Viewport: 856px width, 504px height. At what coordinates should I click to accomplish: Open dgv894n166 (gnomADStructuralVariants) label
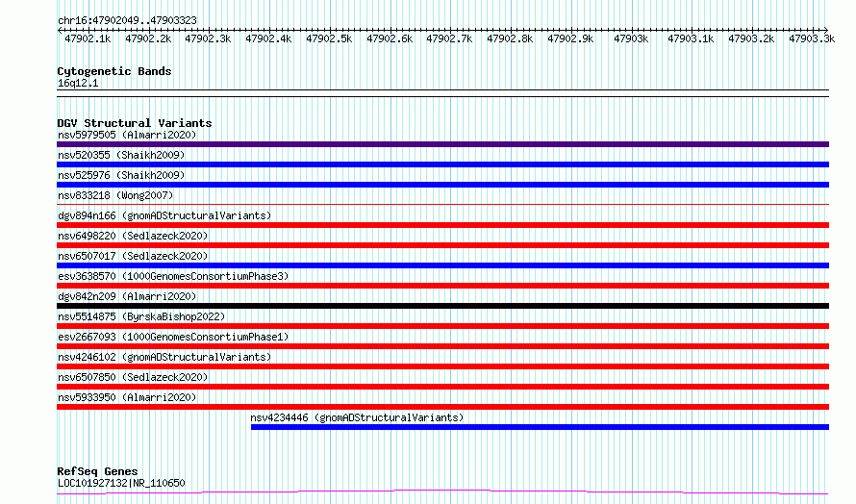click(164, 215)
